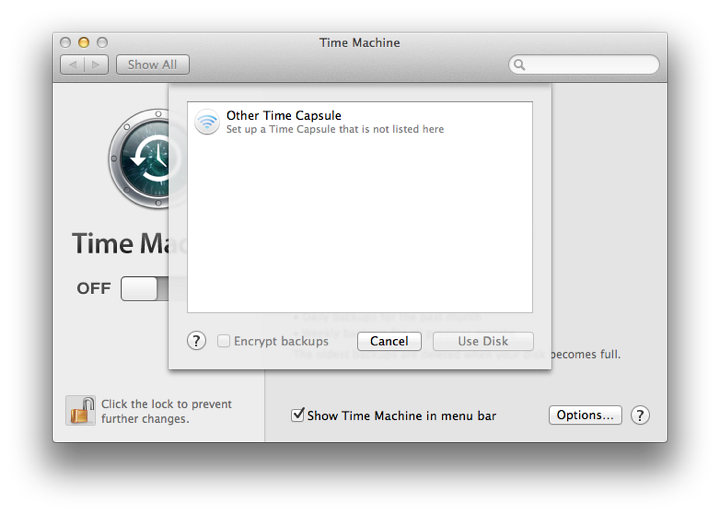Select the Other Time Capsule row

pos(360,122)
